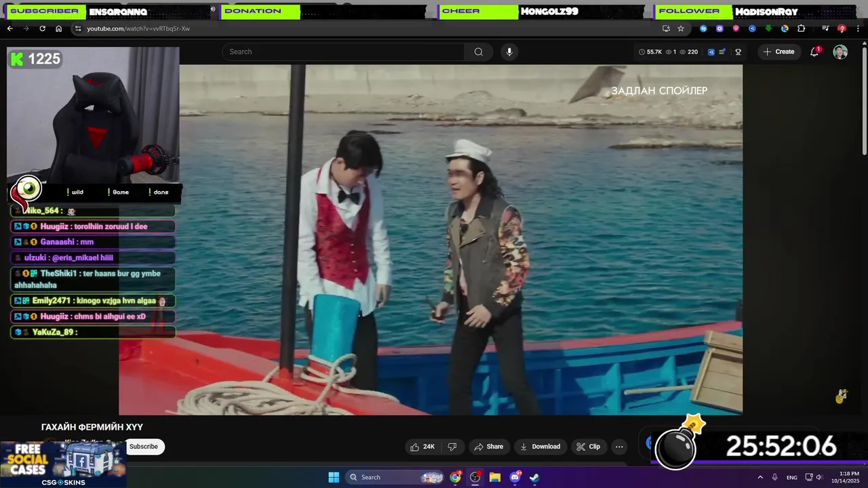
Task: Click the webcam overlay thumbnail
Action: 94,116
